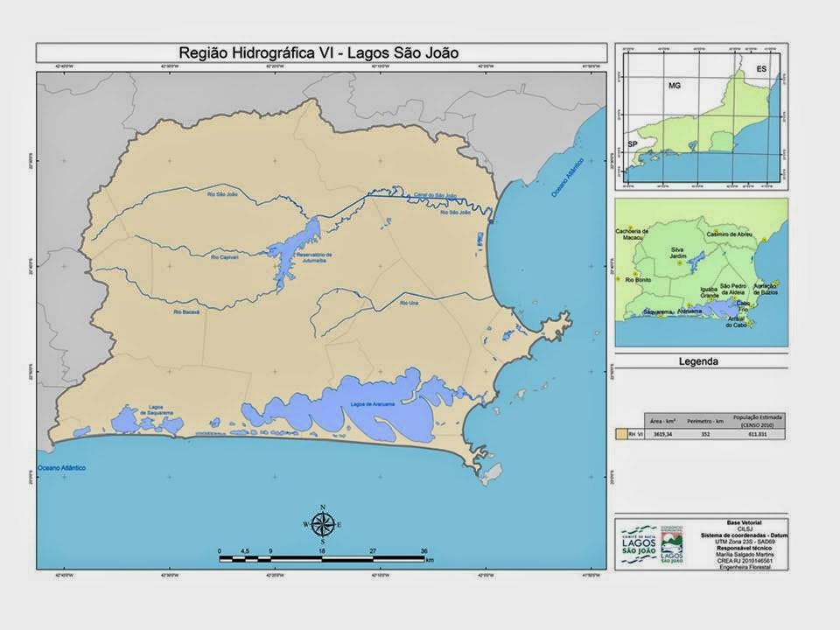The height and width of the screenshot is (630, 840).
Task: Click the 'Base Vetorial' heading
Action: point(744,522)
